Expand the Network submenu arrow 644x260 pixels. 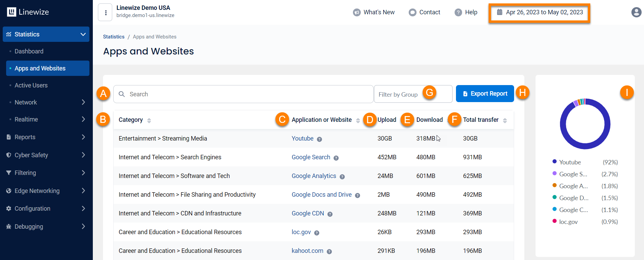(x=83, y=102)
